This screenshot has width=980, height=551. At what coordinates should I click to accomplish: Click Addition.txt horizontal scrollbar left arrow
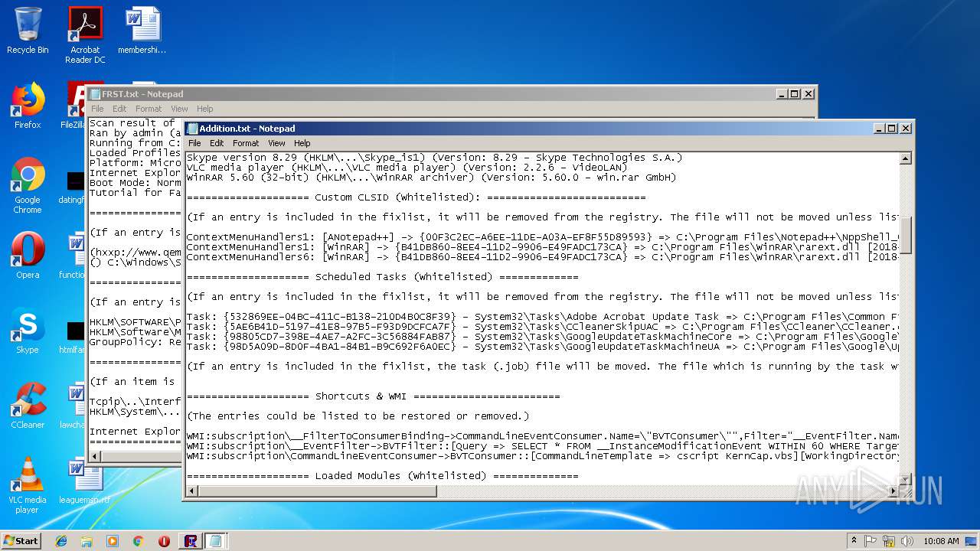192,492
